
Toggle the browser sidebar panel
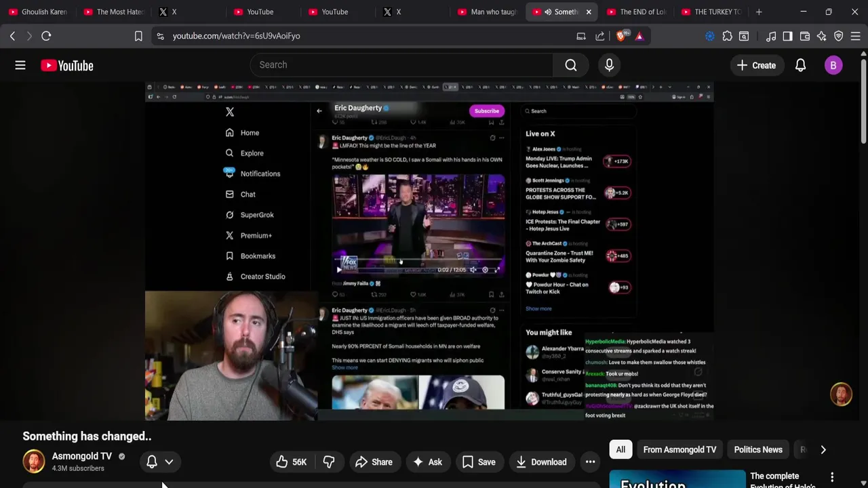click(x=787, y=36)
